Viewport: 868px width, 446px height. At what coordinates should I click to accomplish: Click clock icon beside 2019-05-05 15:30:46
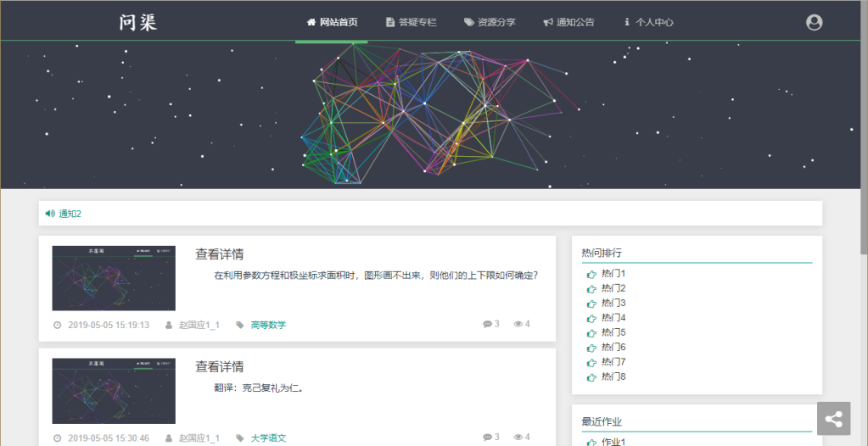click(57, 438)
